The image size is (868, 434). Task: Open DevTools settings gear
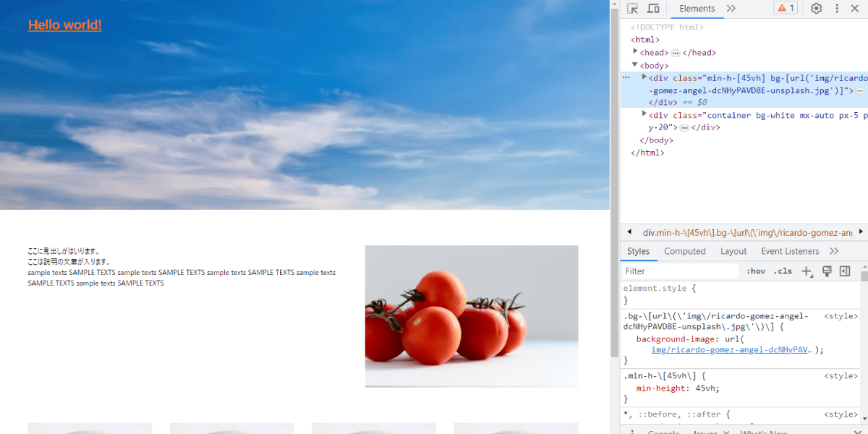[816, 9]
